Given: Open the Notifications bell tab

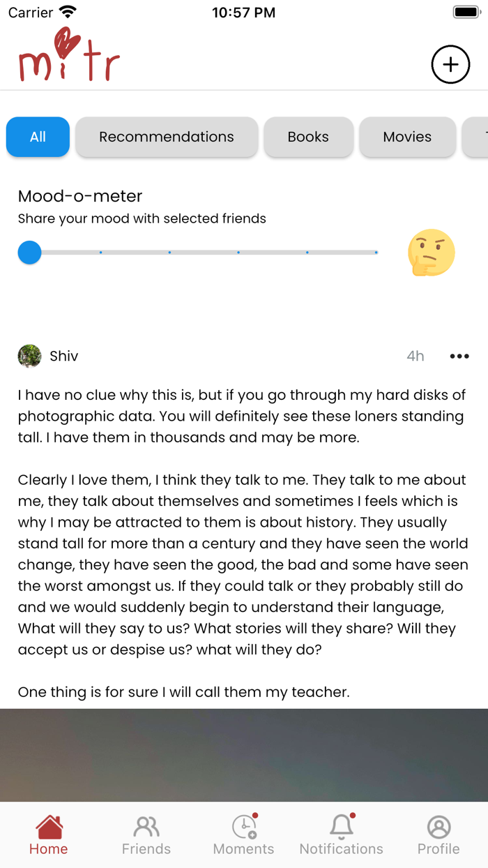Looking at the screenshot, I should click(342, 835).
